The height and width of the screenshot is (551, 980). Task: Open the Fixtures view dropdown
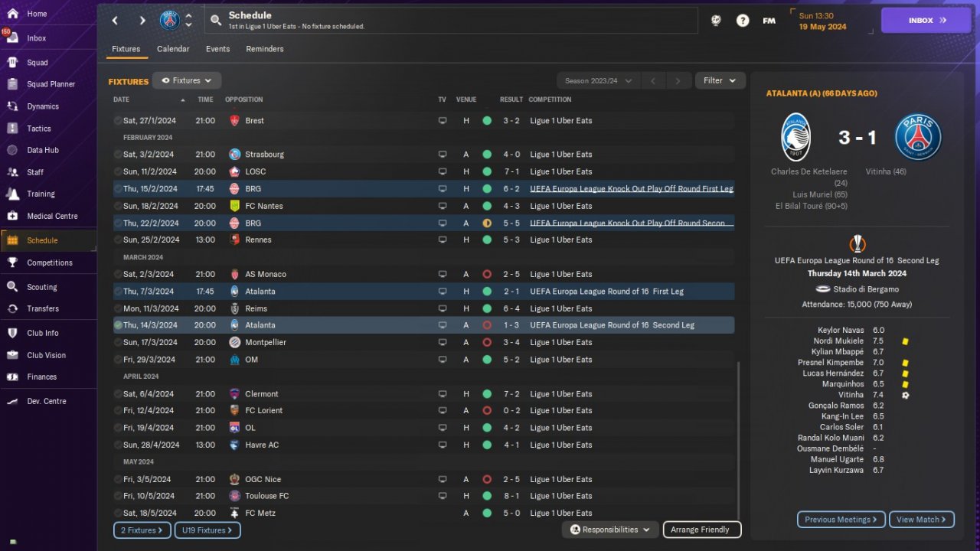(187, 80)
